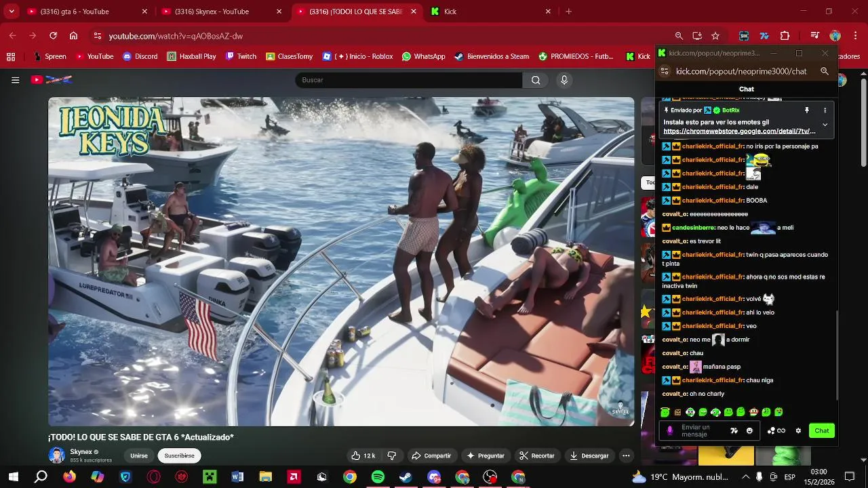Click the YouTube address bar URL
The height and width of the screenshot is (488, 868).
tap(176, 36)
